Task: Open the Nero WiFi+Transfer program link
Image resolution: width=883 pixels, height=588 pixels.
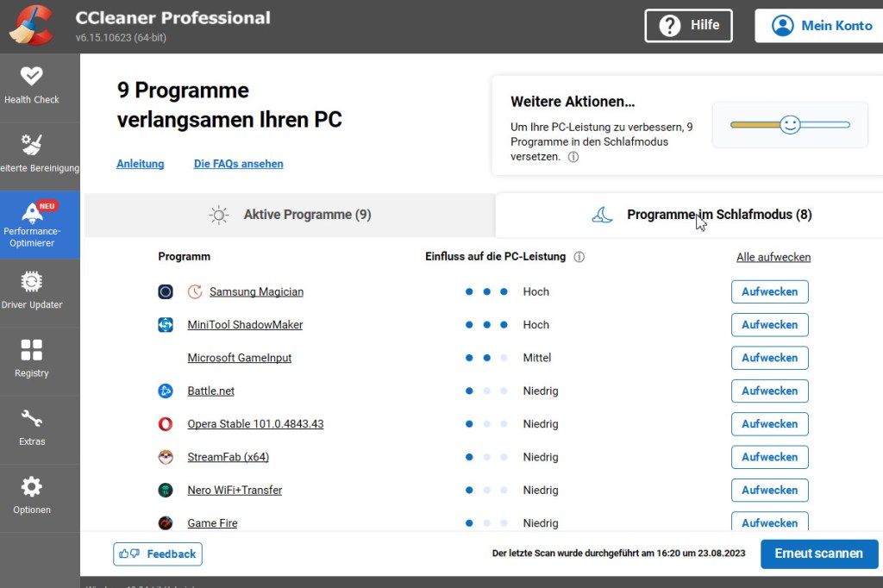Action: pyautogui.click(x=235, y=490)
